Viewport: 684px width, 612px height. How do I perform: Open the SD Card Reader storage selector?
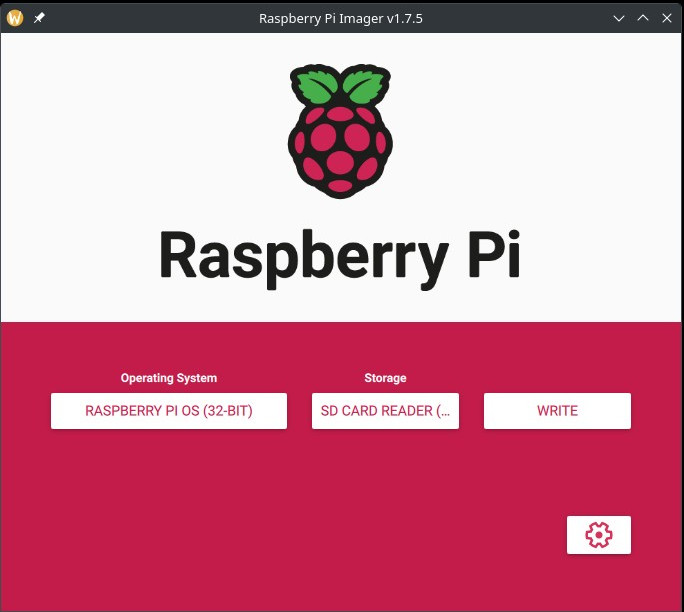coord(385,411)
